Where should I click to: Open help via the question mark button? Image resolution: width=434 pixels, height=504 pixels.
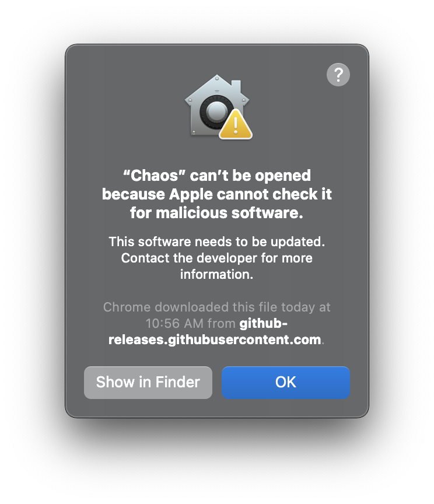coord(338,75)
